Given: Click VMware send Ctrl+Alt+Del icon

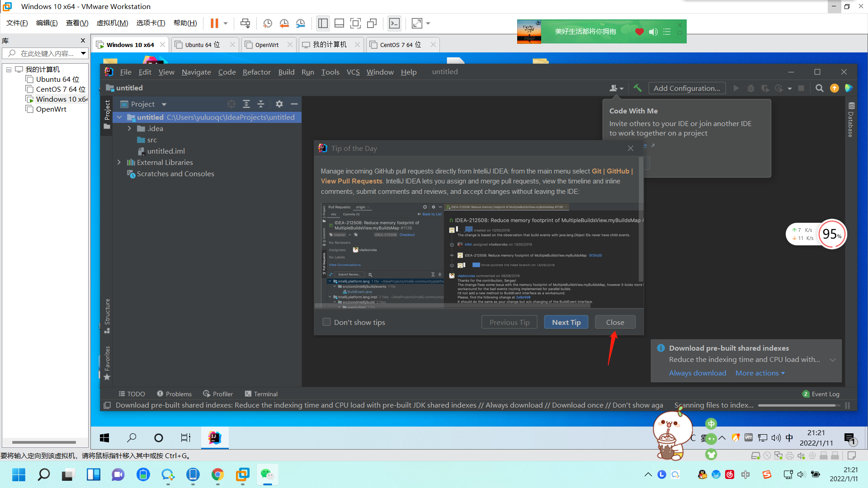Looking at the screenshot, I should pyautogui.click(x=245, y=23).
